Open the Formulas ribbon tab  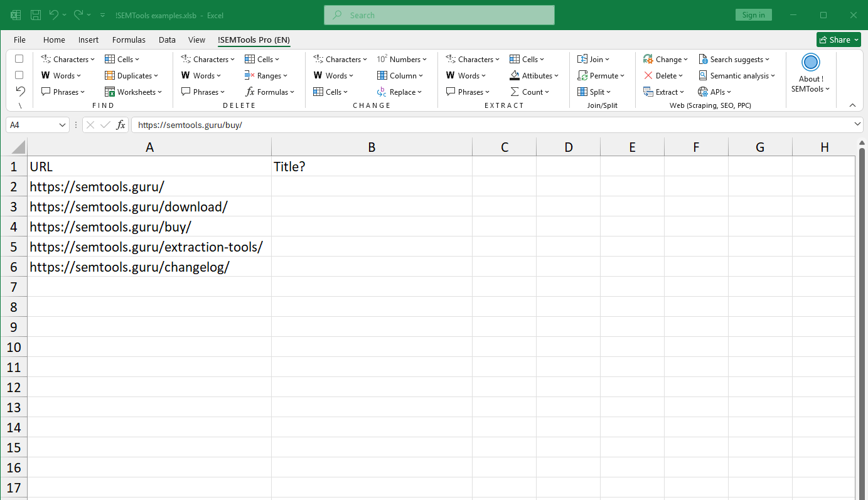coord(129,40)
